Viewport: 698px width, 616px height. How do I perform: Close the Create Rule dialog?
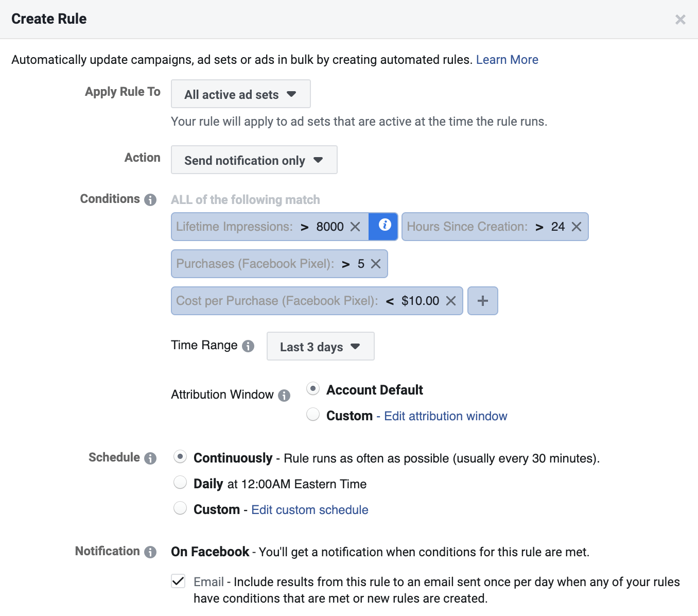[680, 20]
